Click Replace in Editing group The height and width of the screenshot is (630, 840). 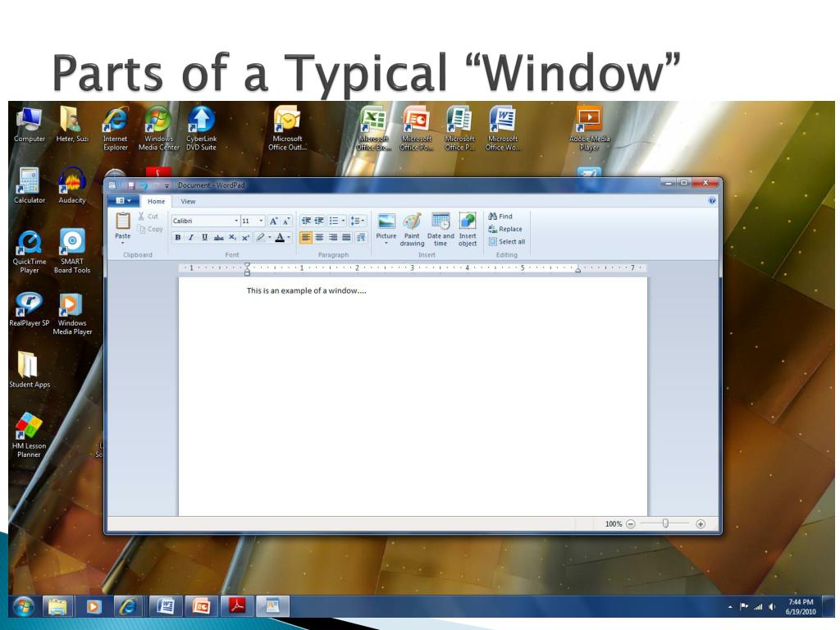coord(504,230)
